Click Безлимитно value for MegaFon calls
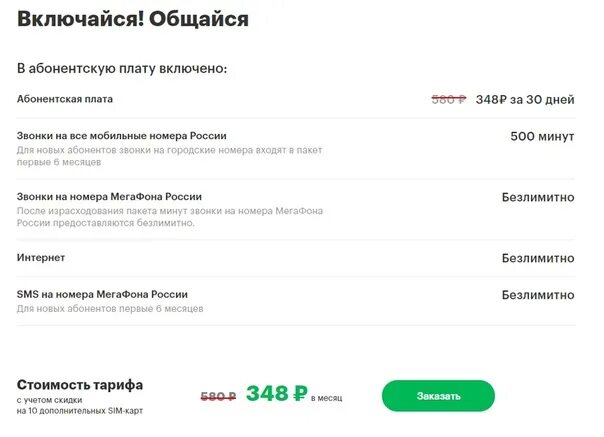This screenshot has width=604, height=437. click(x=538, y=197)
